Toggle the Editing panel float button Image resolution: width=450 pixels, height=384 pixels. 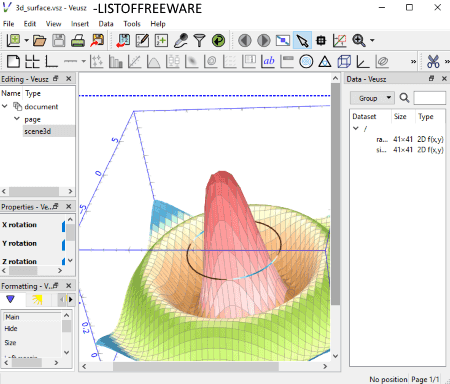click(x=56, y=79)
